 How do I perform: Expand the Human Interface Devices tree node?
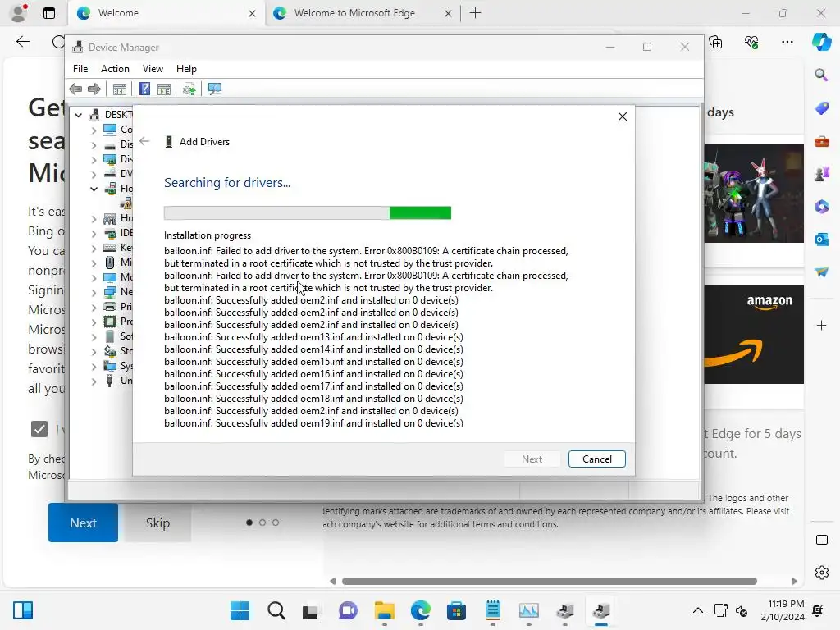coord(94,218)
